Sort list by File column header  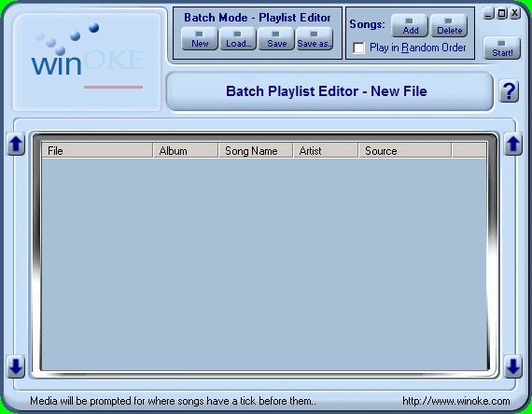(97, 150)
